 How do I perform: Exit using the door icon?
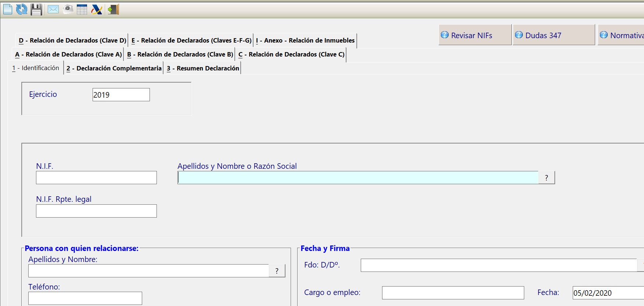click(x=114, y=9)
